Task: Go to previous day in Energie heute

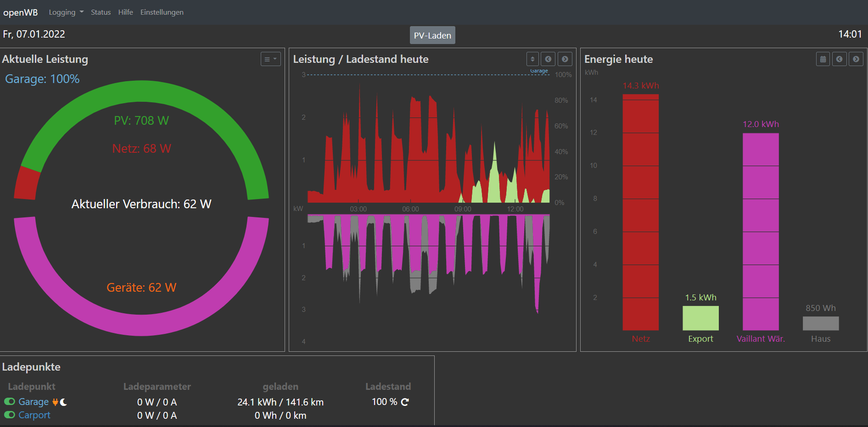Action: coord(840,59)
